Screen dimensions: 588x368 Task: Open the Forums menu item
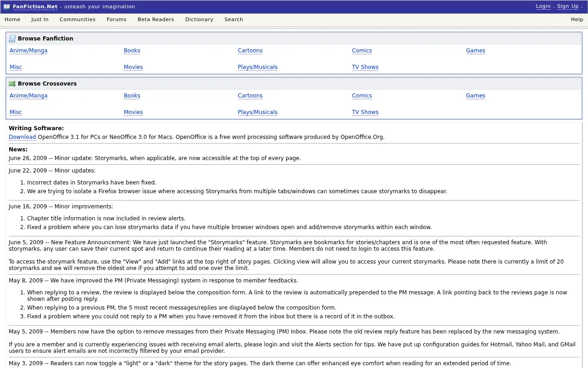point(117,19)
